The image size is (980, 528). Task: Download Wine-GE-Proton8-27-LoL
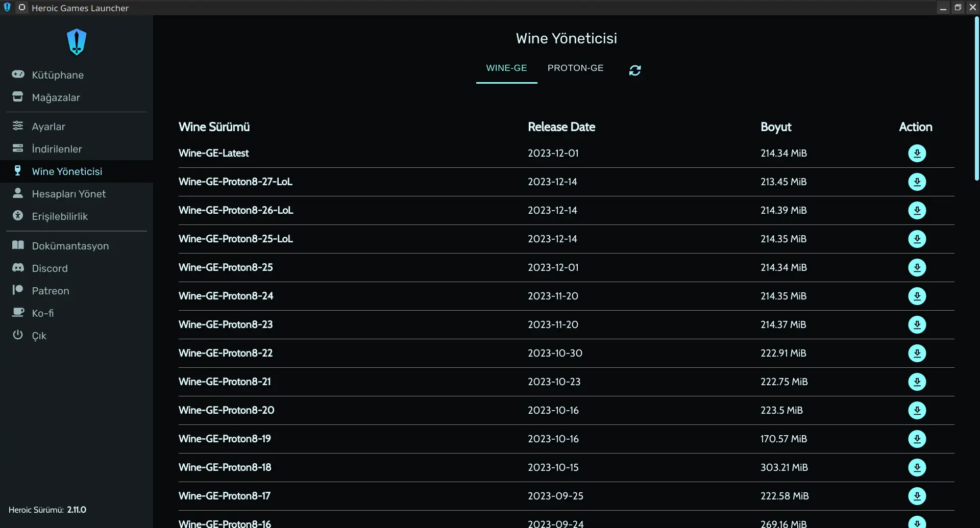917,182
